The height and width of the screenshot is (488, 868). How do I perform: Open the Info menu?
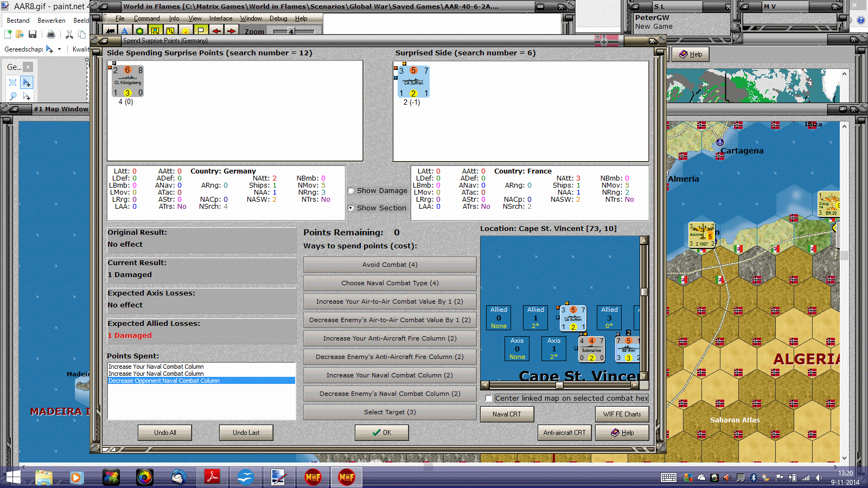coord(174,18)
